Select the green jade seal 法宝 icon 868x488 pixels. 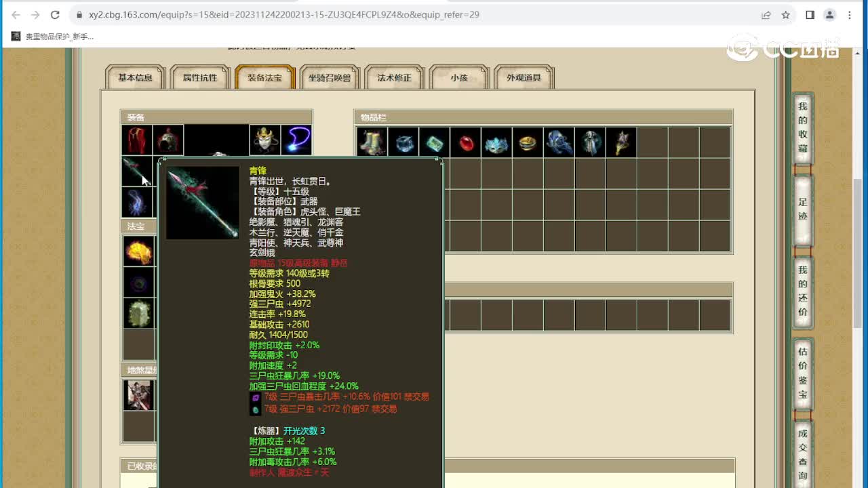click(x=138, y=314)
